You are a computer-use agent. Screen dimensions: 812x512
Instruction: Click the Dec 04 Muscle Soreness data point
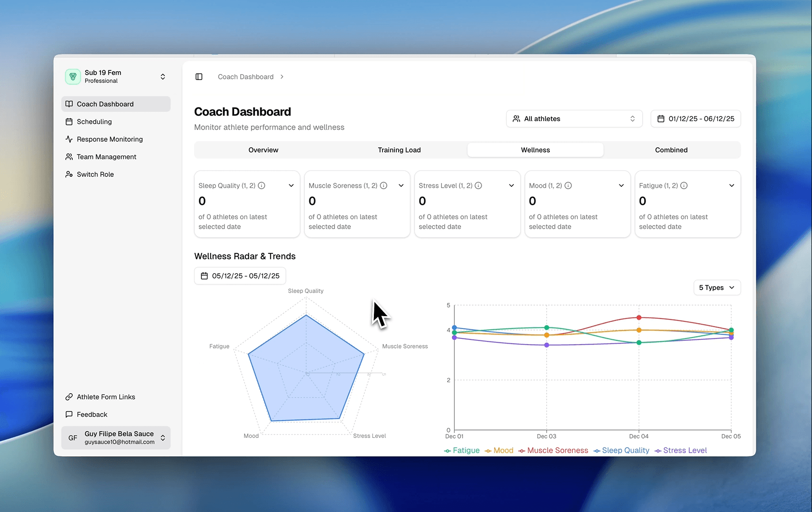[639, 317]
